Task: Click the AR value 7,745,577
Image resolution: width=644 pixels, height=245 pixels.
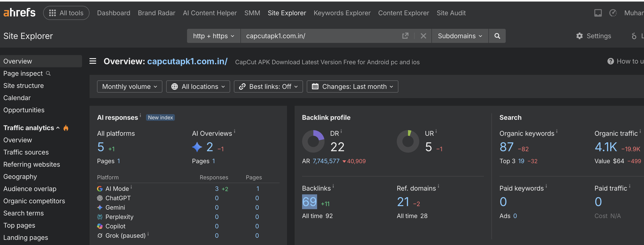Action: pos(326,161)
